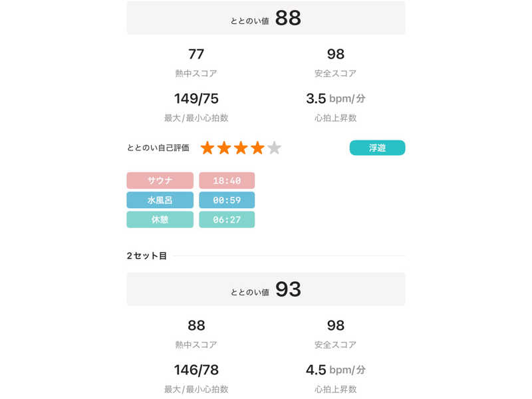Click the second orange rating star
The width and height of the screenshot is (532, 399).
coord(224,148)
